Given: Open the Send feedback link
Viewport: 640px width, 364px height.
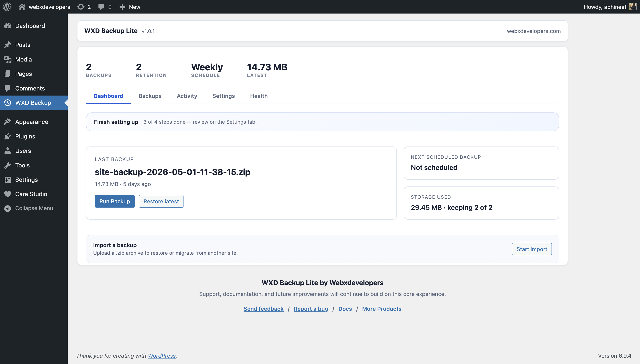Looking at the screenshot, I should [x=263, y=309].
